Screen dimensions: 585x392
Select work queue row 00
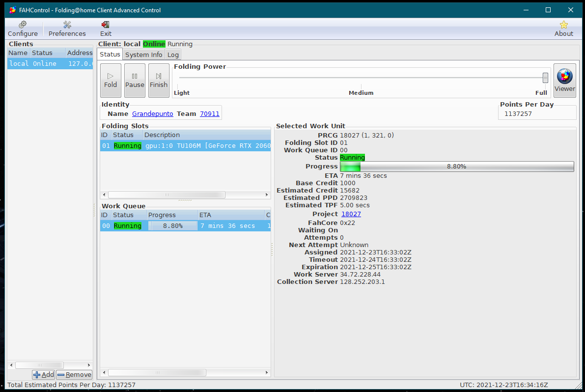[x=186, y=225]
